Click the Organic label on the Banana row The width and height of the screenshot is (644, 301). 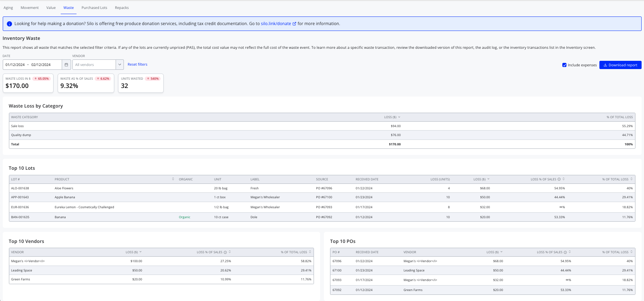pyautogui.click(x=185, y=217)
